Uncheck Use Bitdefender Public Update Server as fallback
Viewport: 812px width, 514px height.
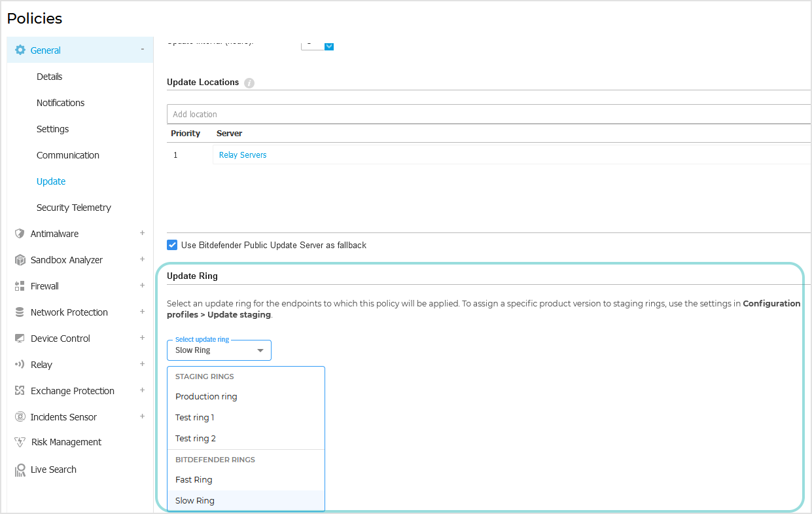pos(171,245)
